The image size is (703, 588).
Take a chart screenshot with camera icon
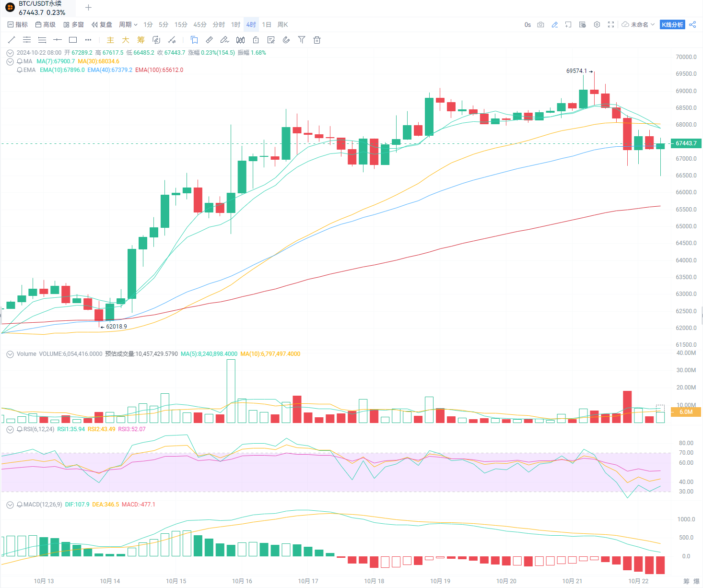pyautogui.click(x=541, y=24)
